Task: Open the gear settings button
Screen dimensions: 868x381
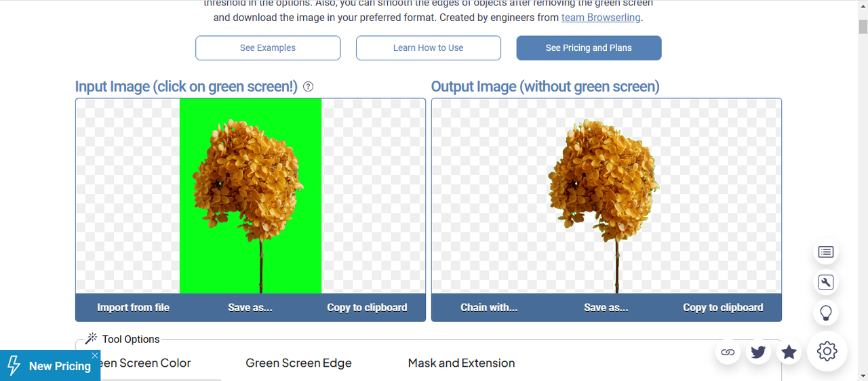Action: click(827, 351)
